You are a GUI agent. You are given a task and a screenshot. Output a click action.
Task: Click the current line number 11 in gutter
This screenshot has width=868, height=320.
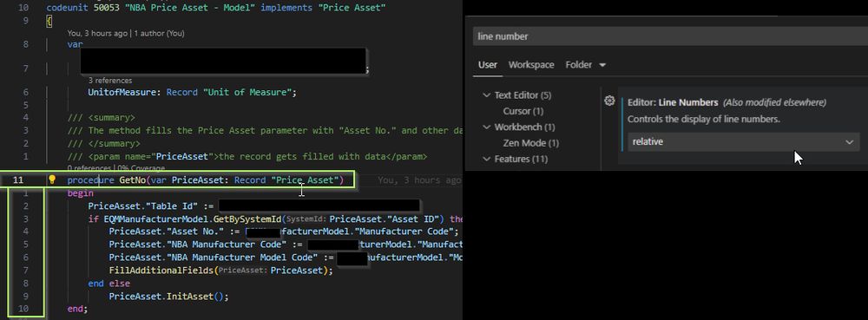pyautogui.click(x=17, y=180)
